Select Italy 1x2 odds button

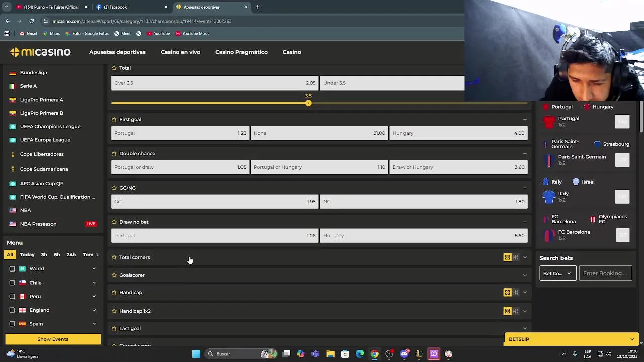point(622,196)
